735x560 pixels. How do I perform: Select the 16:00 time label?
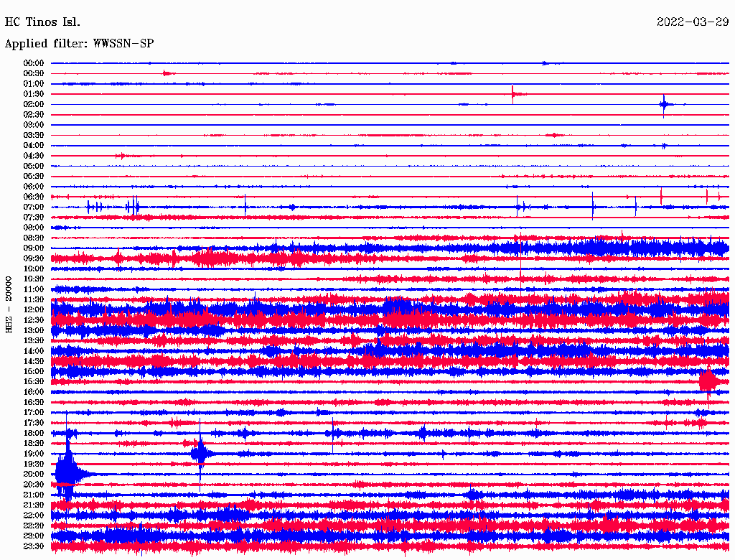tap(34, 393)
